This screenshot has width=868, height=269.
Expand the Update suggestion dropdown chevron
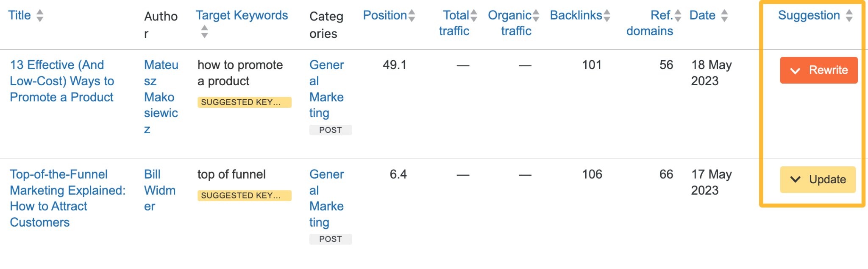(x=795, y=179)
